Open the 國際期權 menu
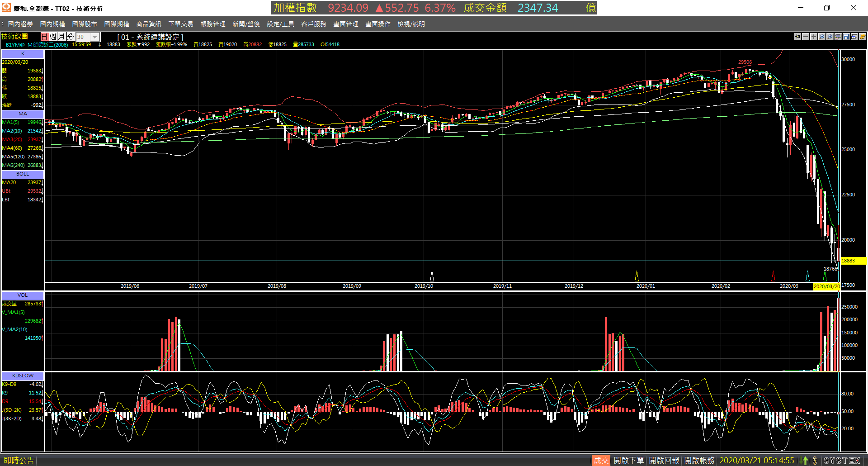868x466 pixels. 117,24
